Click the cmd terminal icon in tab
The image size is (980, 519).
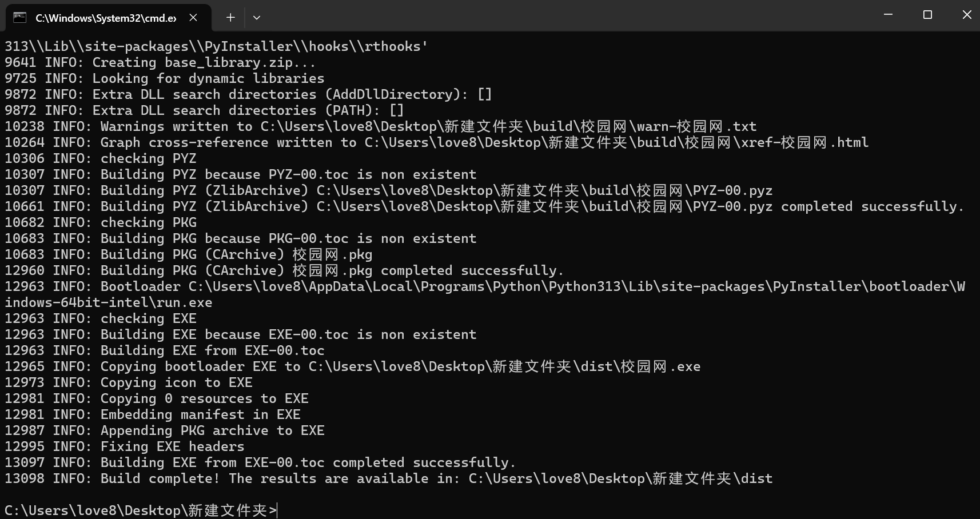tap(20, 17)
